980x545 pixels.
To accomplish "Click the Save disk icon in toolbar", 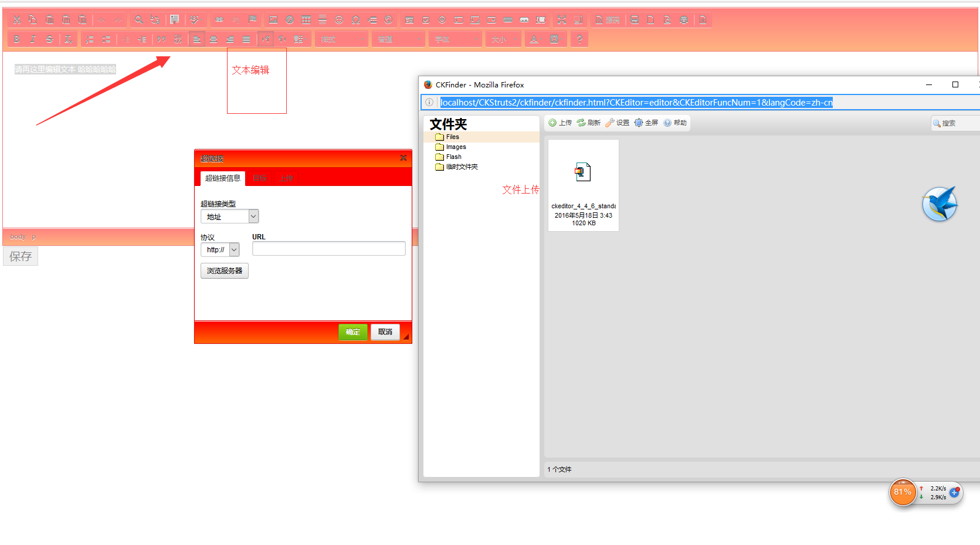I will point(635,20).
